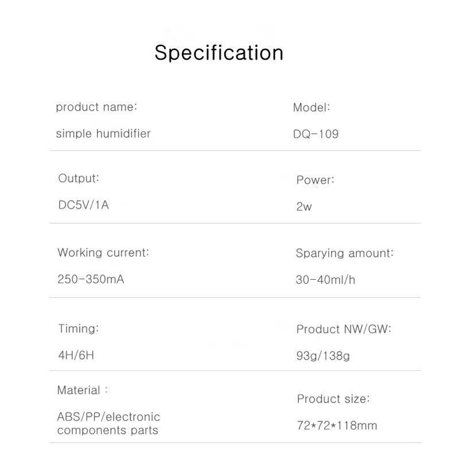This screenshot has width=459, height=476.
Task: Click the 72*72*118mm size value
Action: click(337, 426)
